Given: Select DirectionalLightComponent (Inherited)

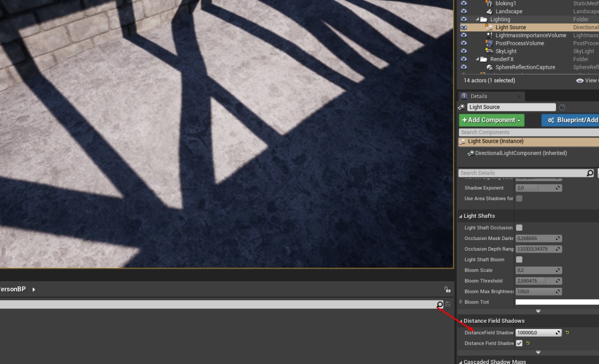Looking at the screenshot, I should [x=521, y=153].
